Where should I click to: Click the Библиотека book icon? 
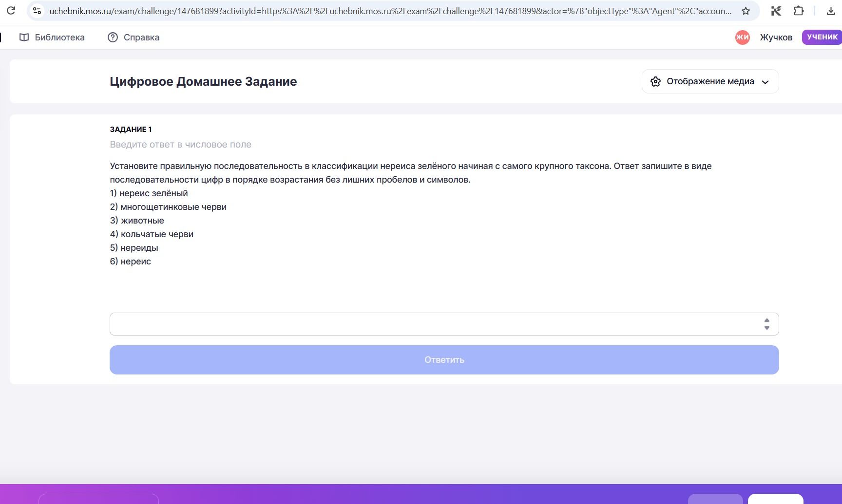pos(24,37)
